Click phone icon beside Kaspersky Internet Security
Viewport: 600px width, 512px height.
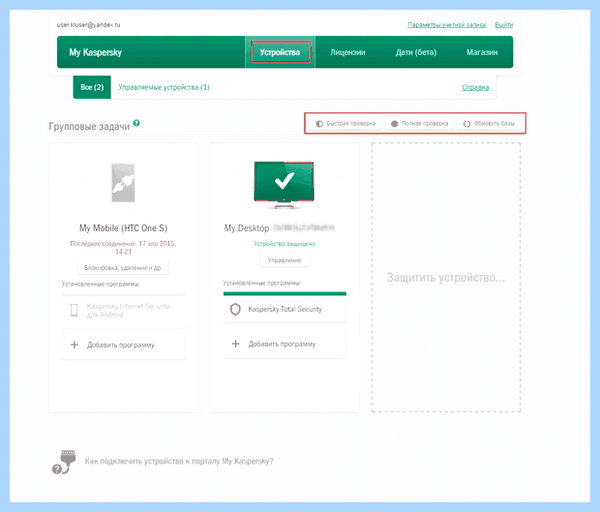[x=74, y=310]
